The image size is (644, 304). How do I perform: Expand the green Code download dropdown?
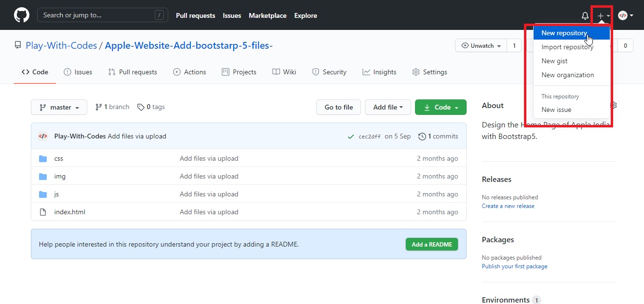pyautogui.click(x=441, y=107)
